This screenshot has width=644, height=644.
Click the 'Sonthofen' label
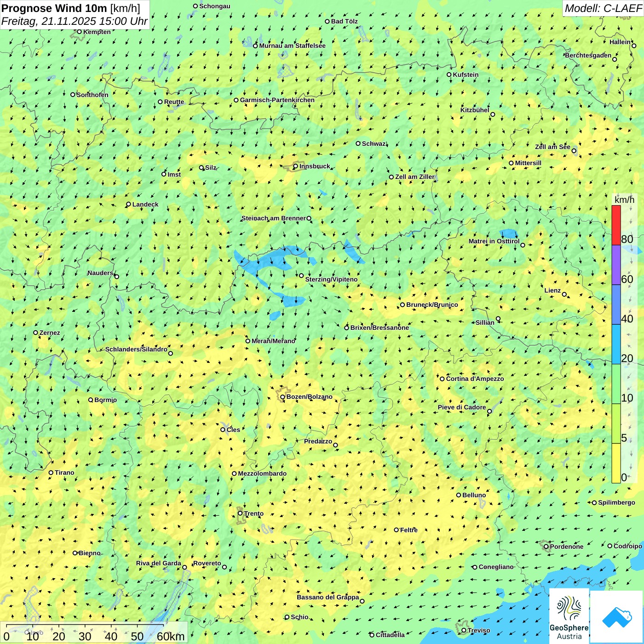[x=92, y=95]
